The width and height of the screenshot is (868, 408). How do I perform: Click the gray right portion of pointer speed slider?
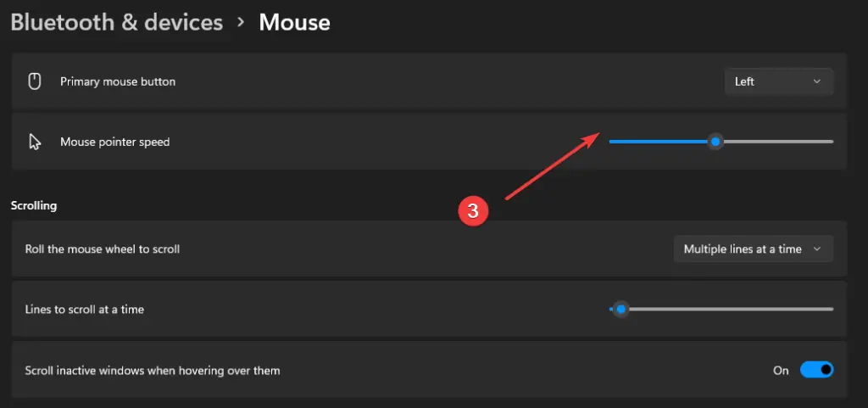click(778, 142)
